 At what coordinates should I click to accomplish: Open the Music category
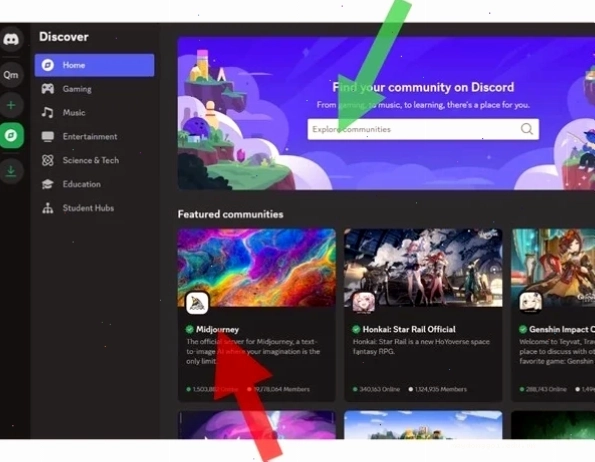coord(94,113)
